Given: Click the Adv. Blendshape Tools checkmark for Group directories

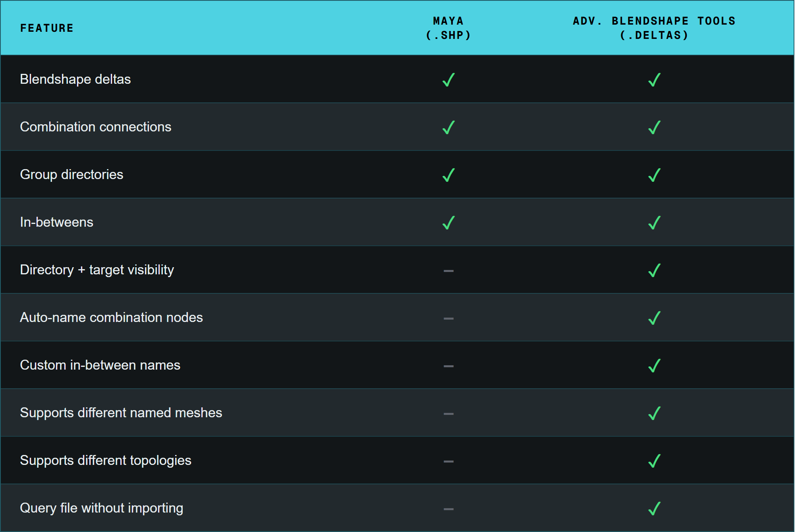Looking at the screenshot, I should point(654,175).
